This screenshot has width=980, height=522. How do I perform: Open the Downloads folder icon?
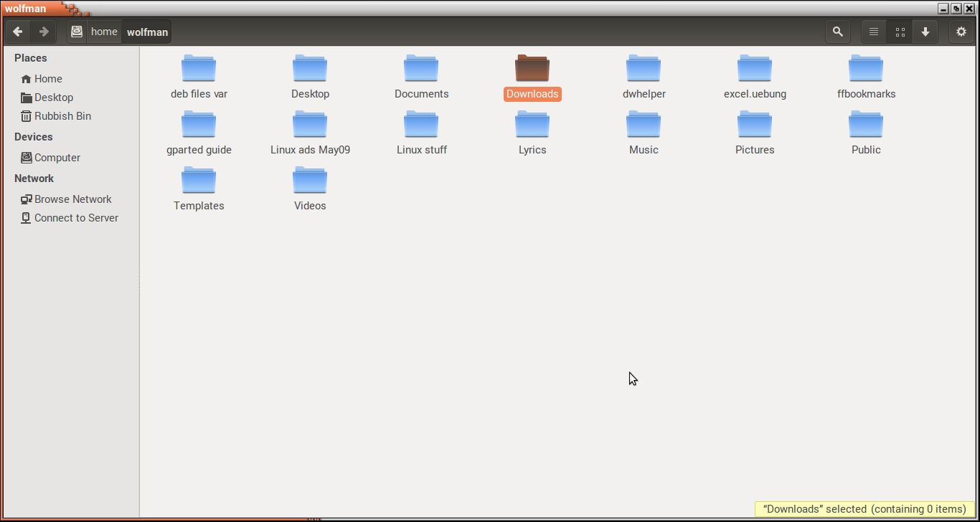[x=532, y=69]
